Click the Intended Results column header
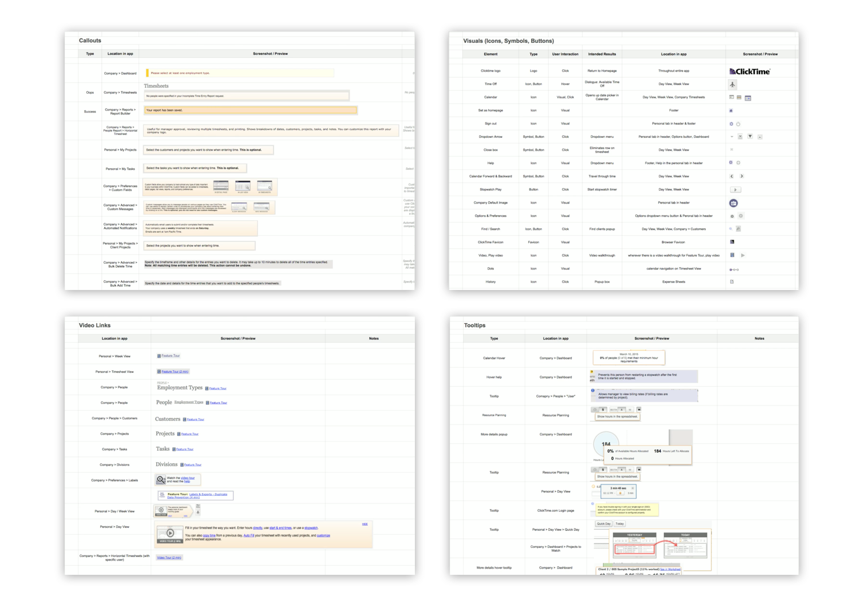Screen dimensions: 859x616 coord(602,54)
